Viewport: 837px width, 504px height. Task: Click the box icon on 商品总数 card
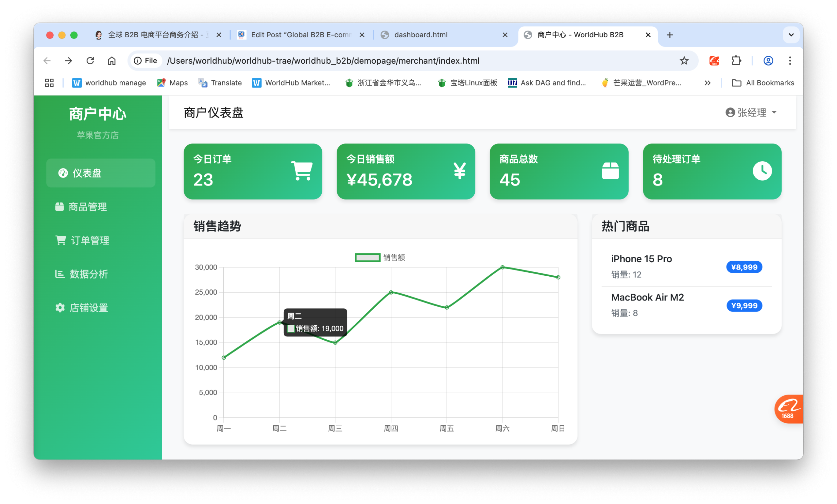click(610, 171)
